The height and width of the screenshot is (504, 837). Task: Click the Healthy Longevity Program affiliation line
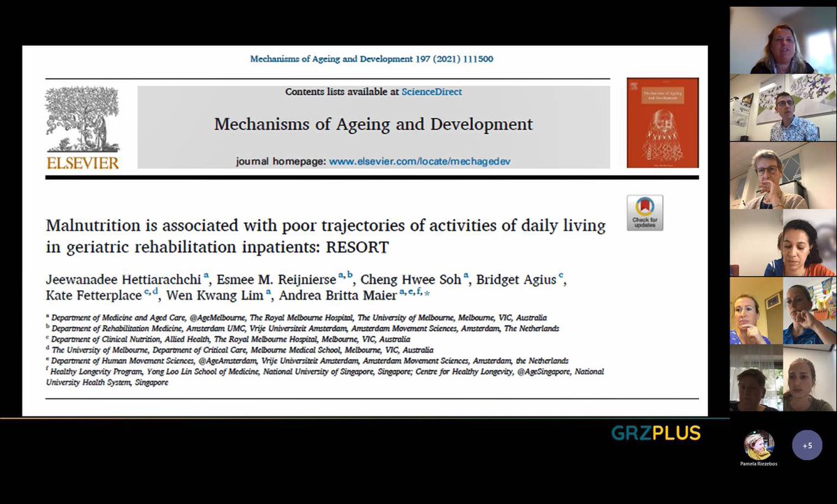(325, 377)
